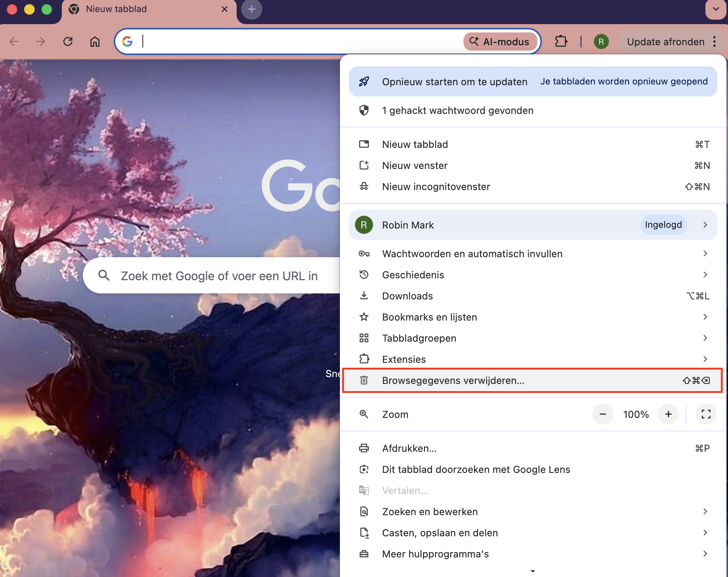Click the incognito spy icon
Screen dimensions: 728x577
tap(364, 186)
